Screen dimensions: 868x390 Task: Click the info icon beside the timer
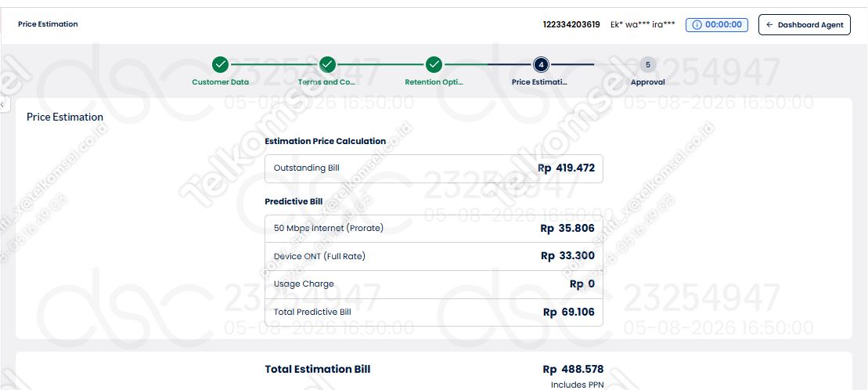click(x=697, y=25)
